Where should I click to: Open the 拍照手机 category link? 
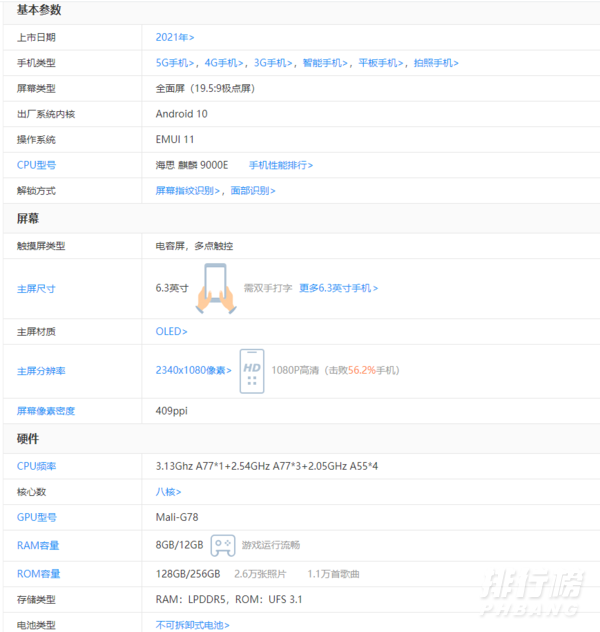tap(436, 63)
